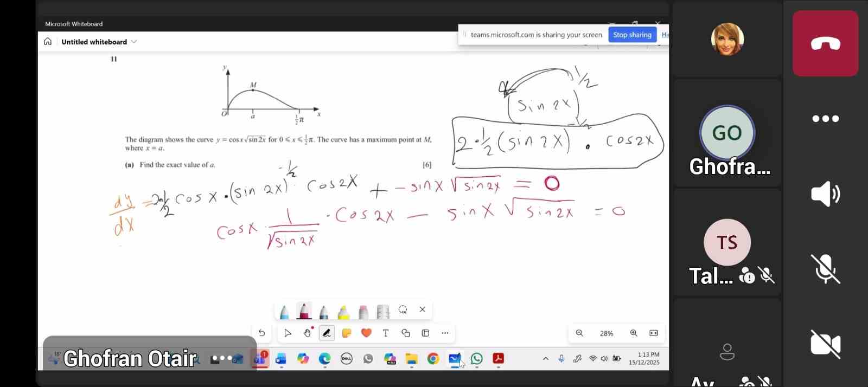The height and width of the screenshot is (387, 868).
Task: Open the heart reactions tool
Action: (x=366, y=333)
